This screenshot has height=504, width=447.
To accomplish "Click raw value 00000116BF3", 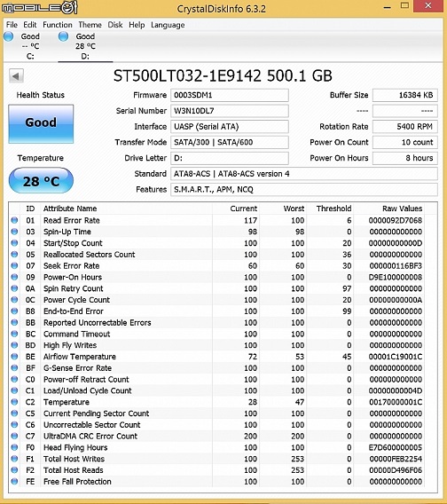I will tap(396, 266).
